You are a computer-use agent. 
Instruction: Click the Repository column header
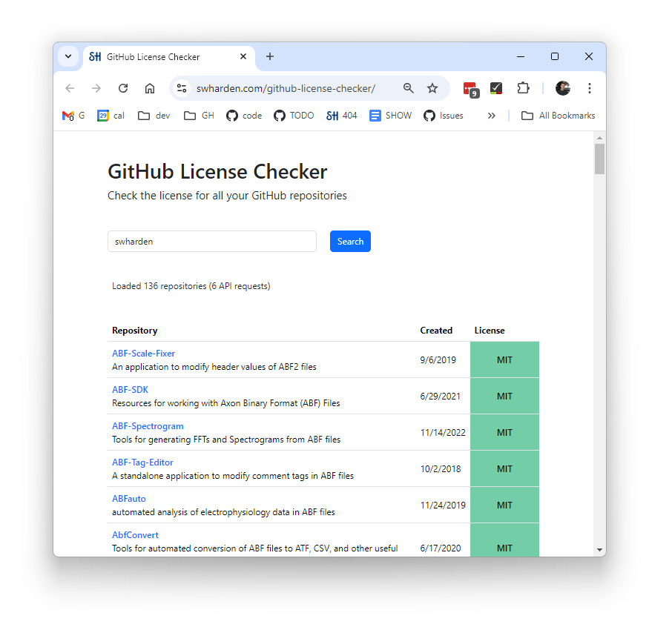[134, 331]
